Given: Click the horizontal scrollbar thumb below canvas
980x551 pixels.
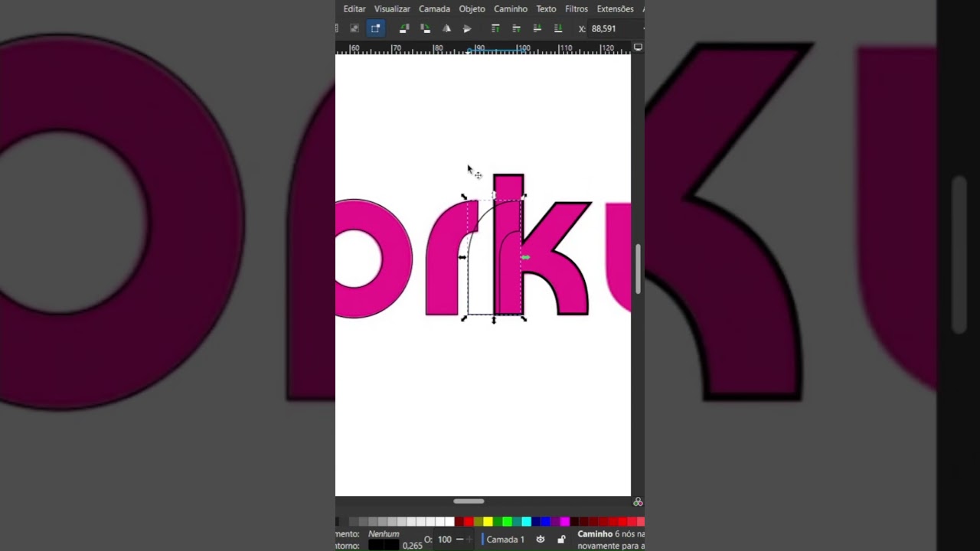Looking at the screenshot, I should coord(469,501).
